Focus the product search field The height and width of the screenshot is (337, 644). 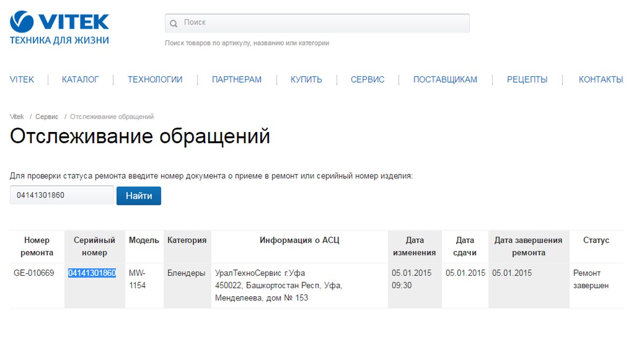click(322, 23)
